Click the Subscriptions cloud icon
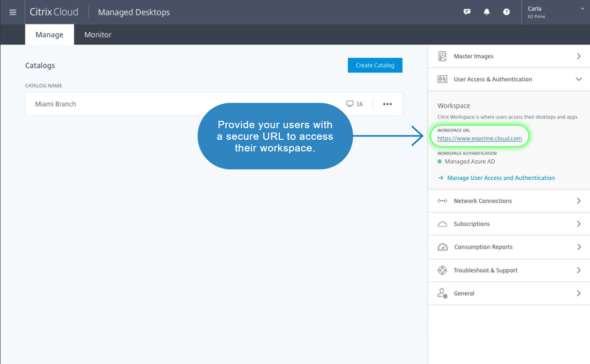The image size is (590, 364). 442,224
